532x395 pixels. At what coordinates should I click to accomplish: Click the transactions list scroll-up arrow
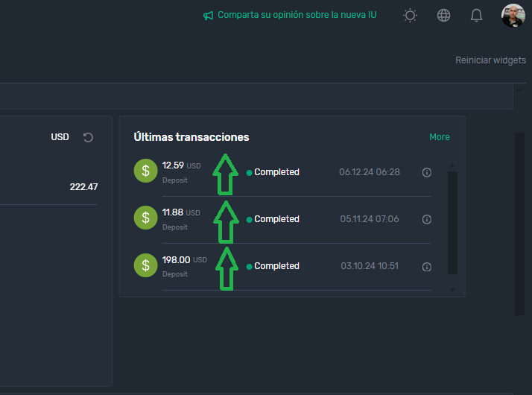452,165
